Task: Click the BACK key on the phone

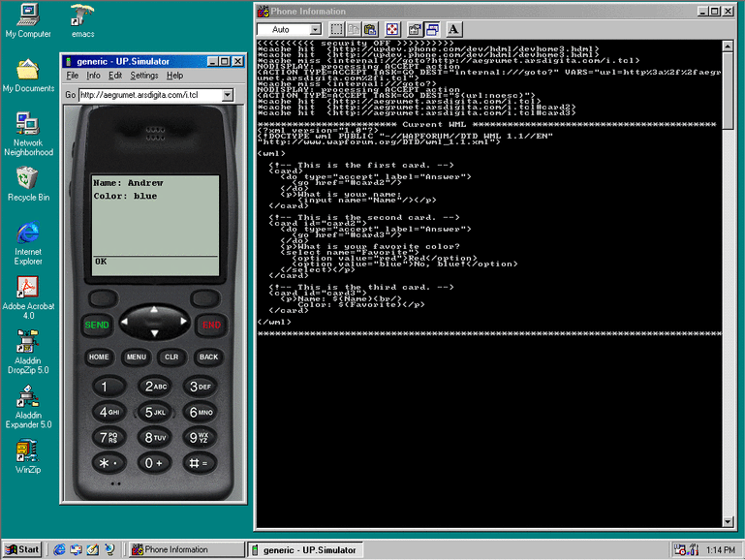Action: click(x=208, y=357)
